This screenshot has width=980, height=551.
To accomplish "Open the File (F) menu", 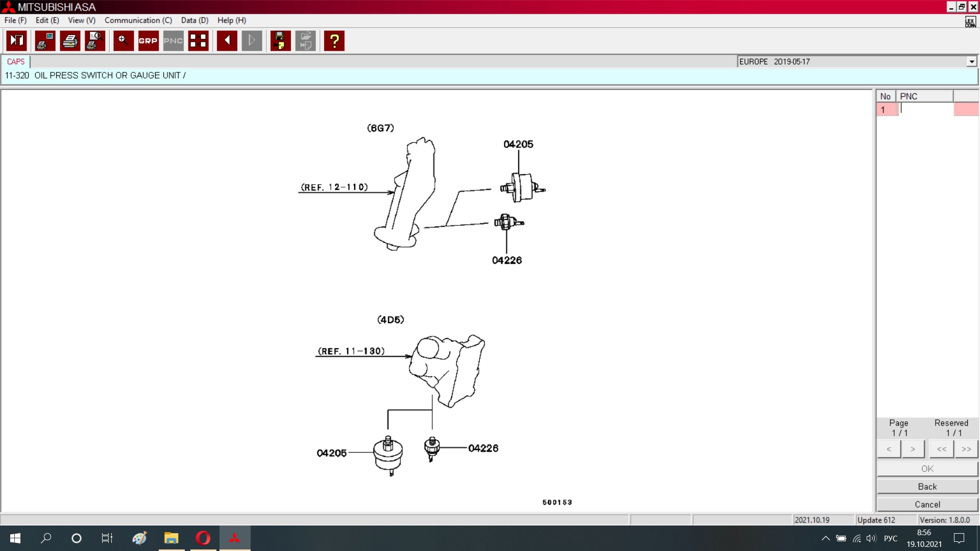I will [15, 20].
